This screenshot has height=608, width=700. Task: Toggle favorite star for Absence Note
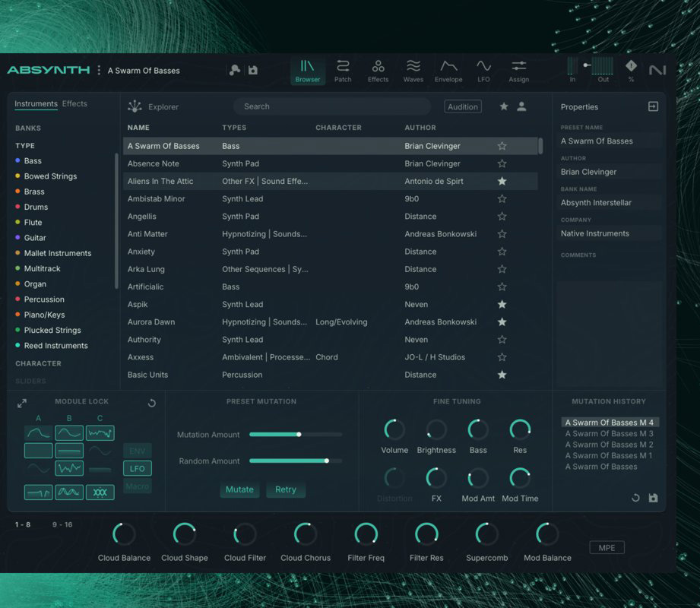pos(502,163)
